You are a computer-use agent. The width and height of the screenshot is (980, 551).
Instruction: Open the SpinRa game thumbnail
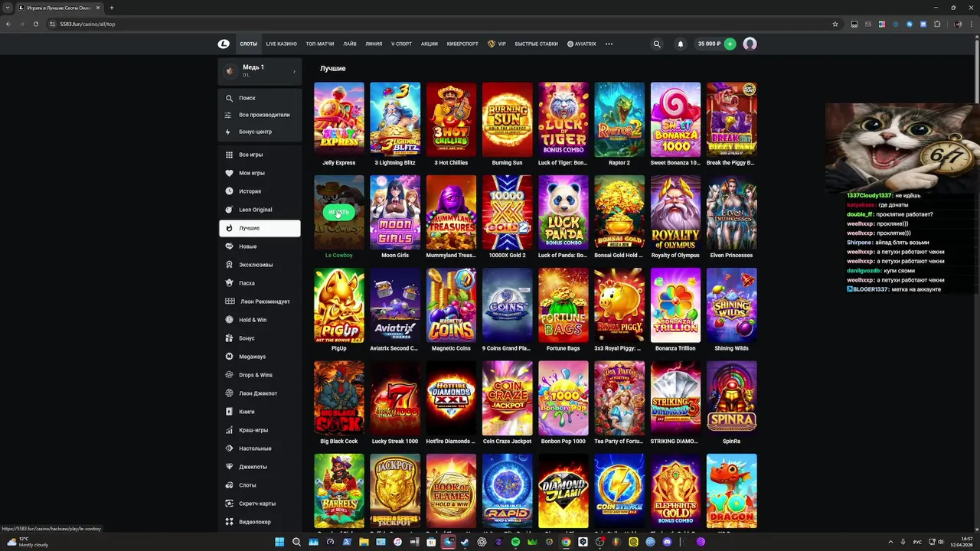[731, 398]
